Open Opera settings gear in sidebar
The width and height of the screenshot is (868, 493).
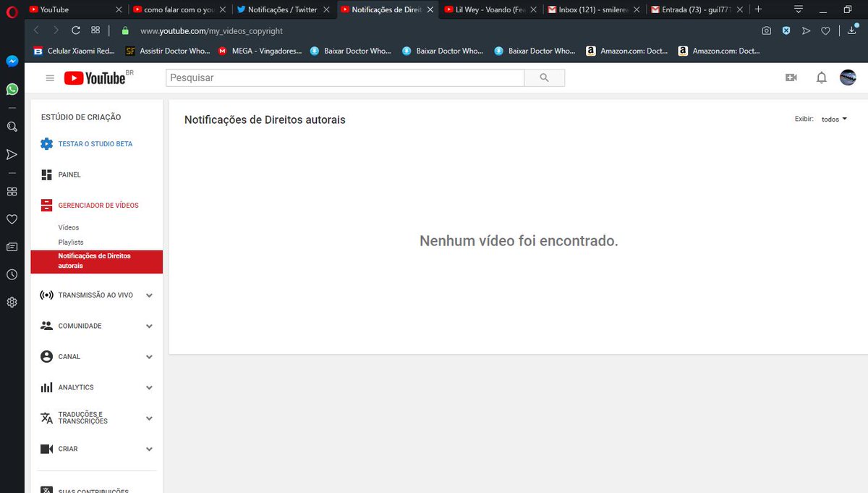coord(12,303)
